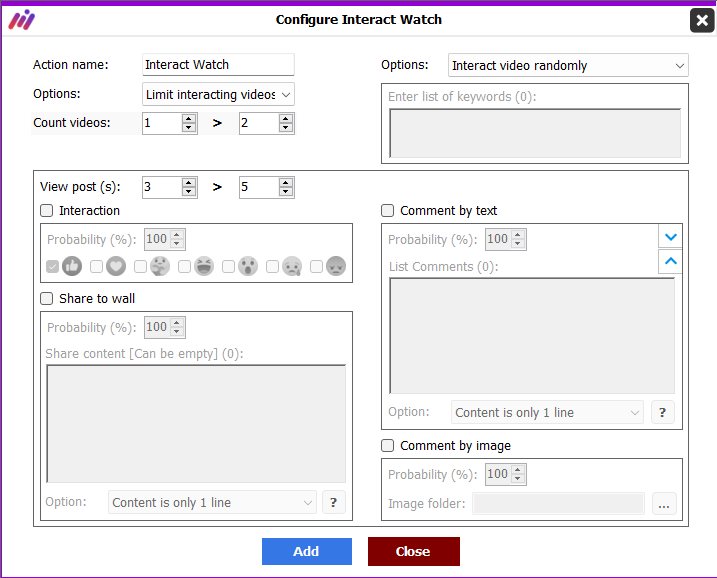717x578 pixels.
Task: Expand the Limit interacting videos dropdown
Action: (218, 94)
